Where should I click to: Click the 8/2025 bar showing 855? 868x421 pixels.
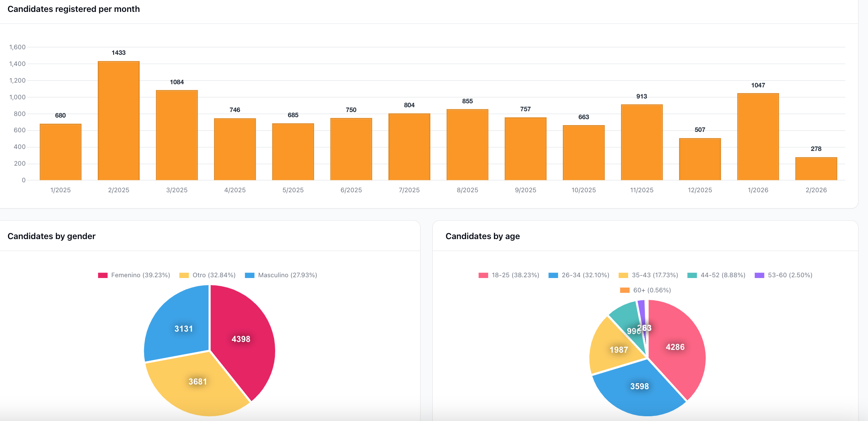467,145
